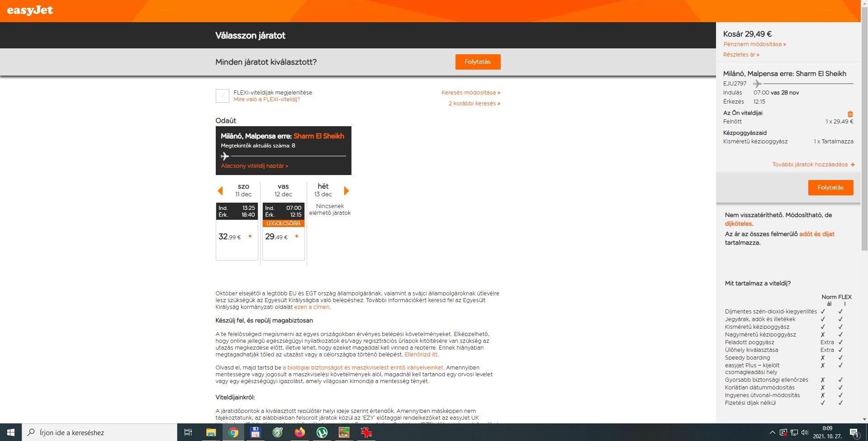Click További járatok hozzáadása link
This screenshot has height=441, width=868.
coord(810,165)
